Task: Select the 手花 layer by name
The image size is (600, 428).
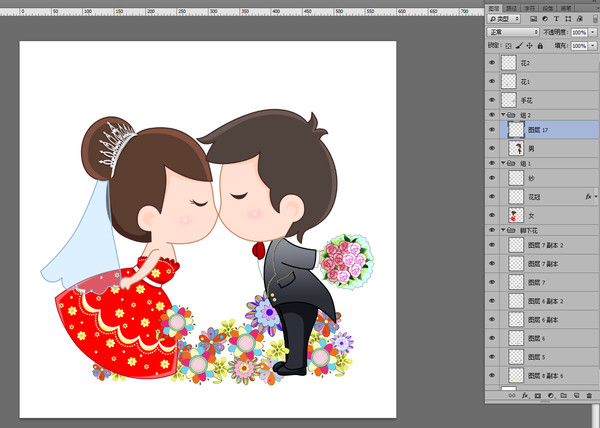Action: [526, 101]
